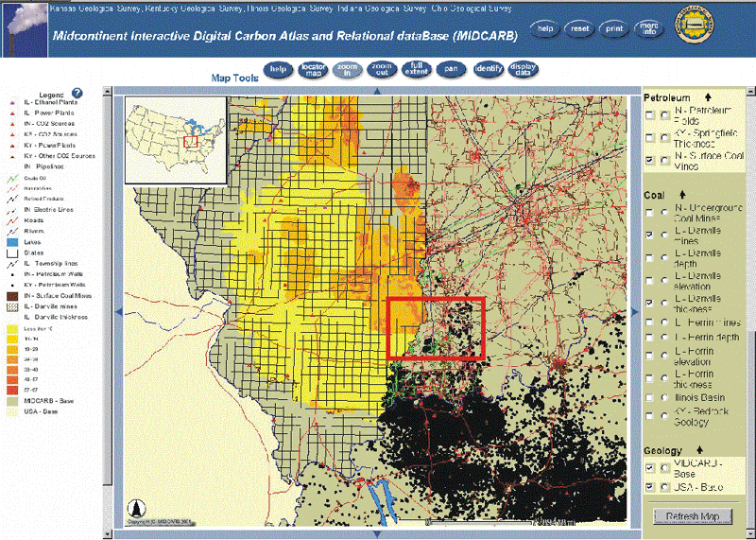Screen dimensions: 756x540
Task: Uncheck the IL - Danville thickness checkbox
Action: click(650, 303)
